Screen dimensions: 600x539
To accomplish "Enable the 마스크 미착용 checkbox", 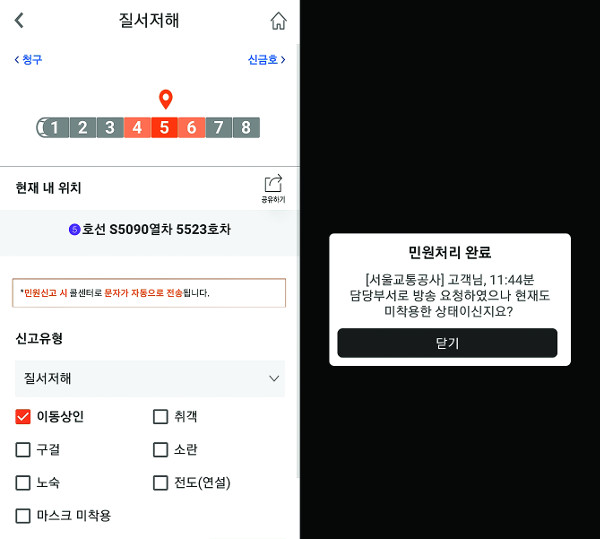I will point(23,516).
